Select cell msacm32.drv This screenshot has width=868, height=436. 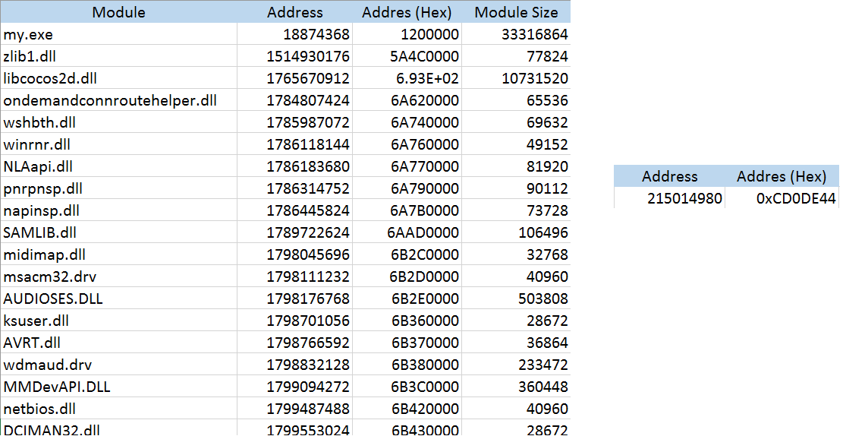point(118,276)
